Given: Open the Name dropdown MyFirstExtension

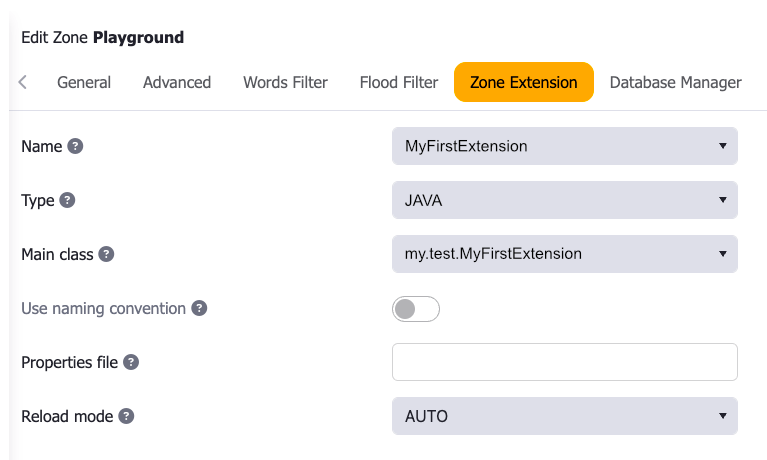Looking at the screenshot, I should tap(564, 146).
